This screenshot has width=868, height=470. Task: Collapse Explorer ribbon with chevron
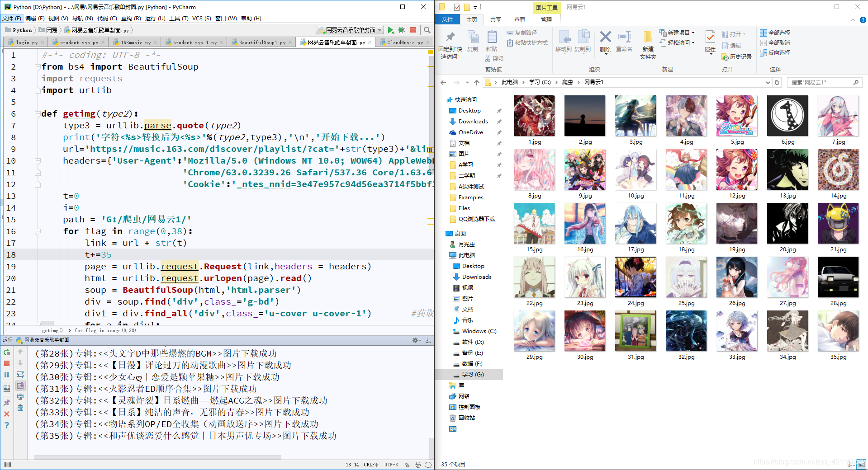(x=853, y=20)
